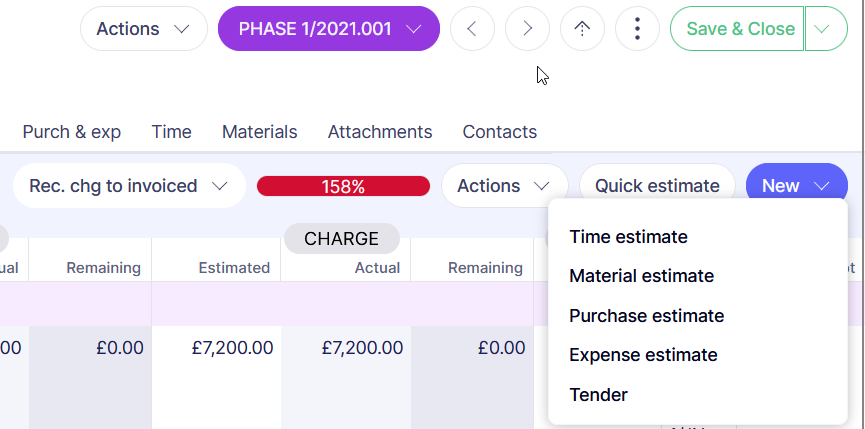Open the top Actions dropdown
The width and height of the screenshot is (865, 429).
click(x=143, y=29)
